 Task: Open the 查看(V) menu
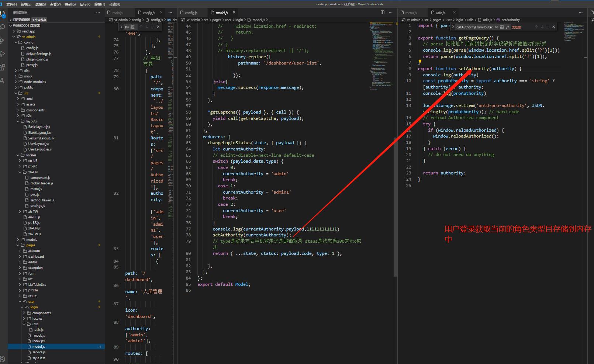click(x=55, y=4)
